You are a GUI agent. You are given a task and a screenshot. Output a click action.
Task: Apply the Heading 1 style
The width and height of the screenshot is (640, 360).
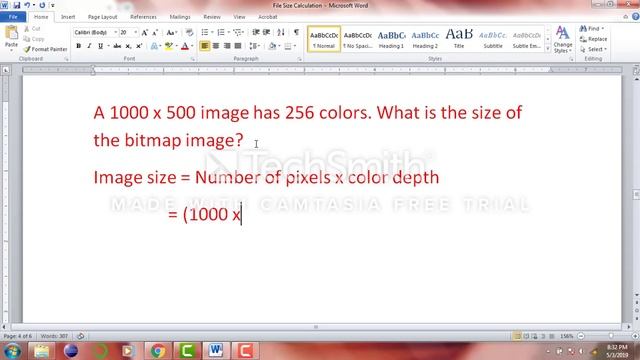pos(391,39)
